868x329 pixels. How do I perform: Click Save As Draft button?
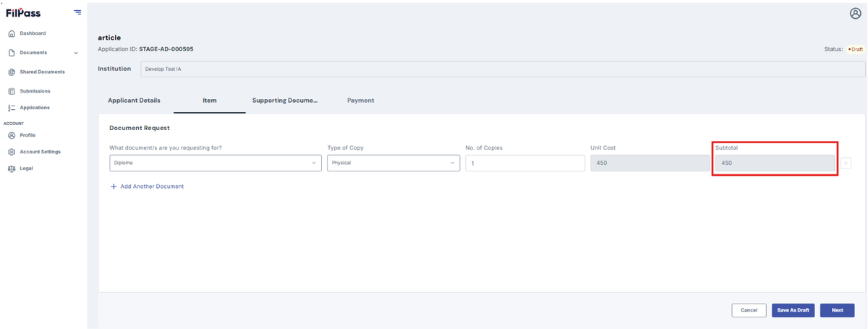point(793,310)
